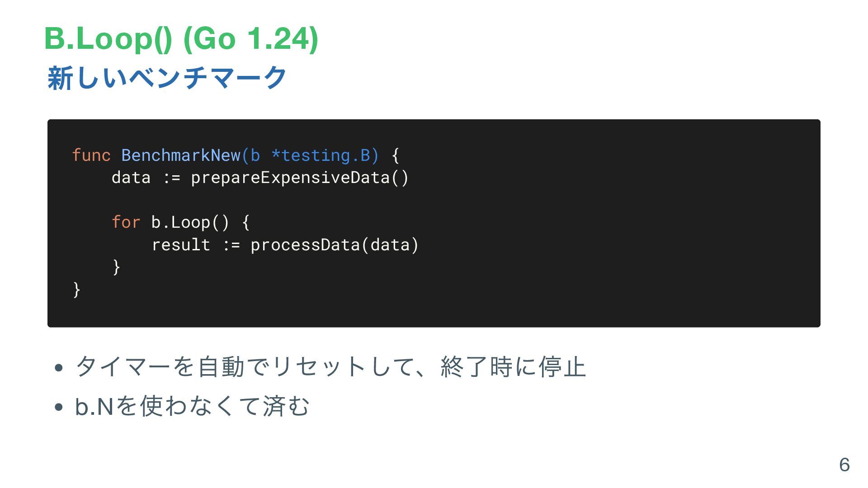Image resolution: width=868 pixels, height=488 pixels.
Task: Click the slide page number 6
Action: pyautogui.click(x=844, y=465)
